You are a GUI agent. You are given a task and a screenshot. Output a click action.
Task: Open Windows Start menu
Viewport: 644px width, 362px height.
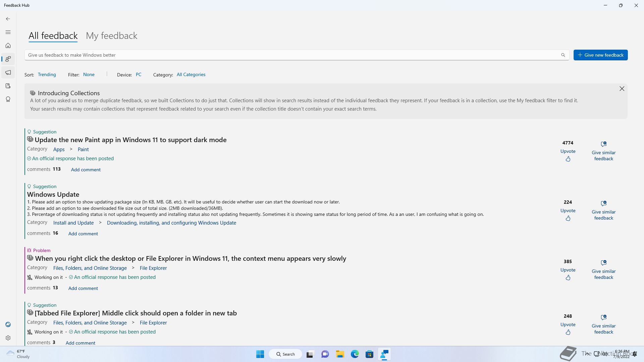(260, 354)
